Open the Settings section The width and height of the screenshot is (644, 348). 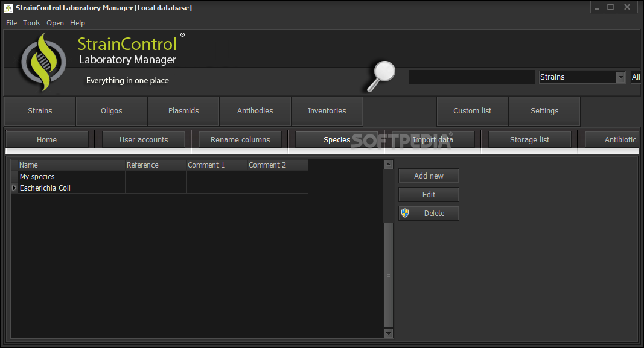(x=544, y=111)
